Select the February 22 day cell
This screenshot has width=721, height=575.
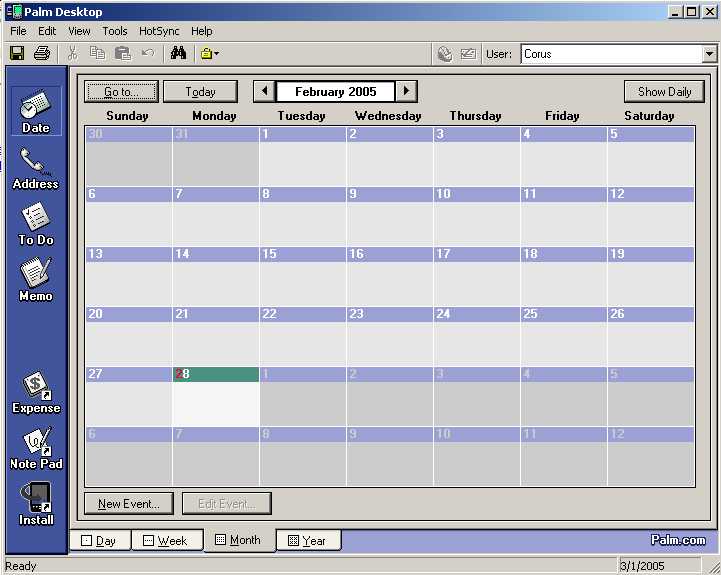point(303,337)
